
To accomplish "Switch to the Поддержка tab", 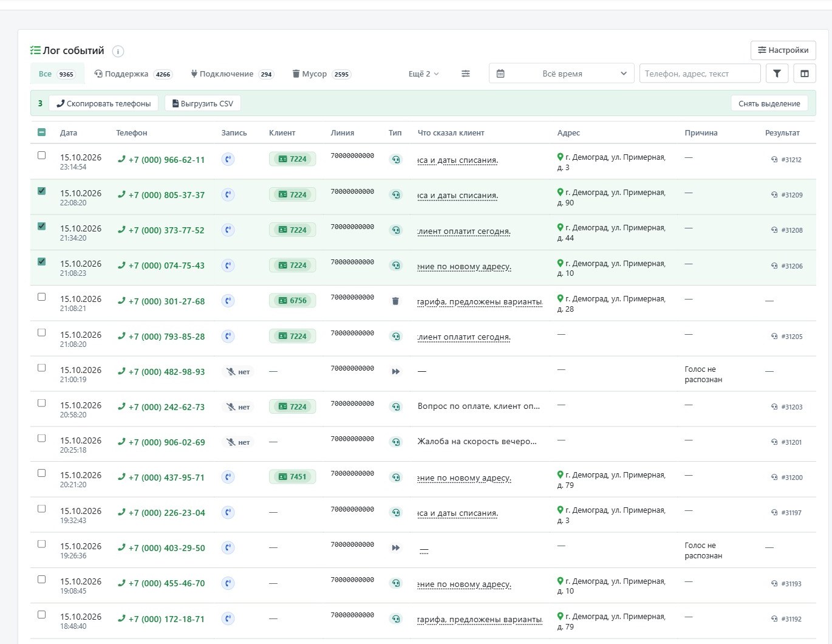I will coord(133,74).
